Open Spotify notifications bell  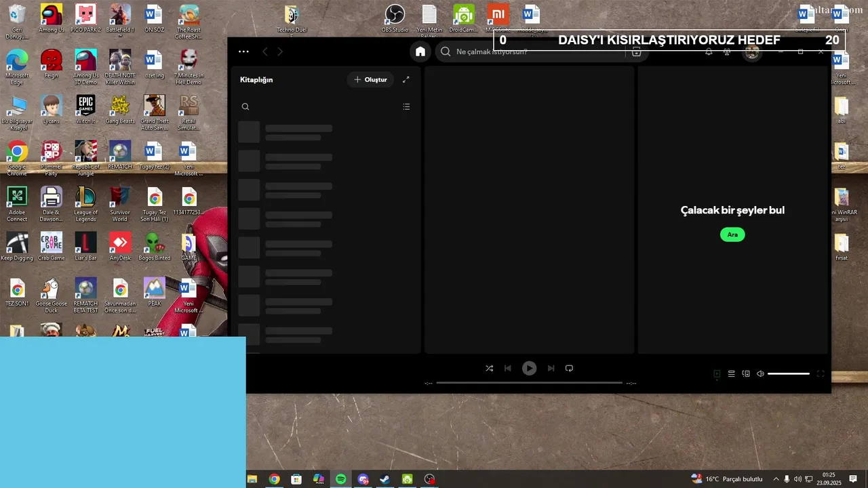pos(709,52)
